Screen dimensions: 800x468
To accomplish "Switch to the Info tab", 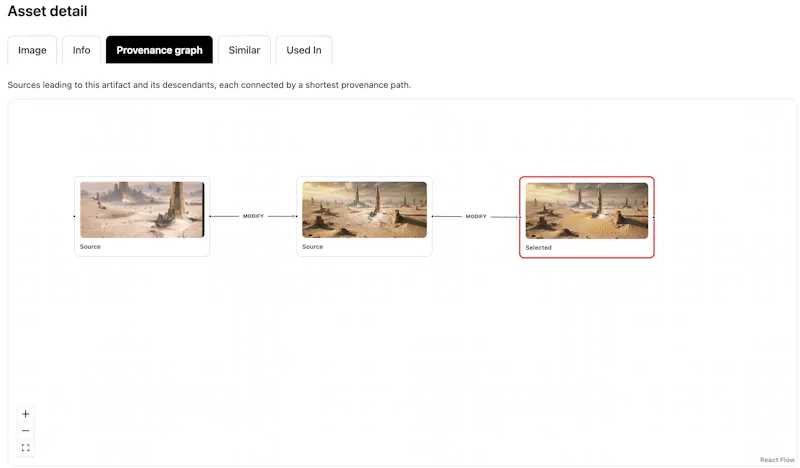I will click(82, 50).
